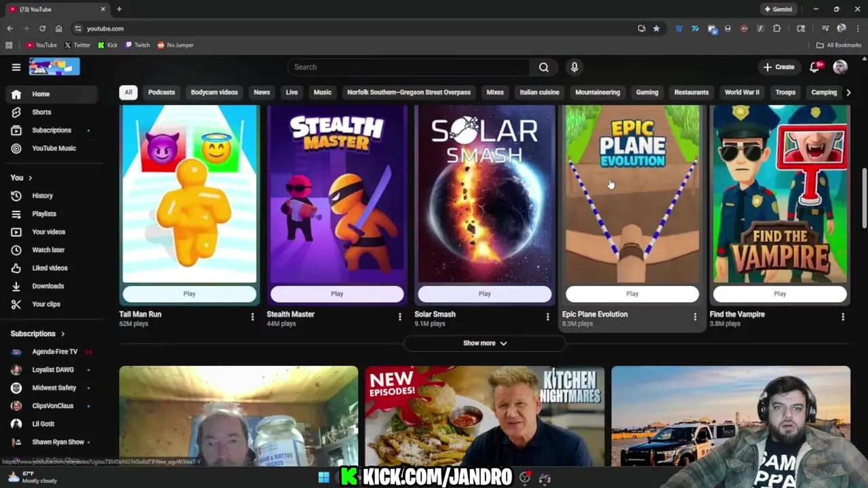This screenshot has width=868, height=488.
Task: Select the Gaming chip
Action: click(647, 92)
